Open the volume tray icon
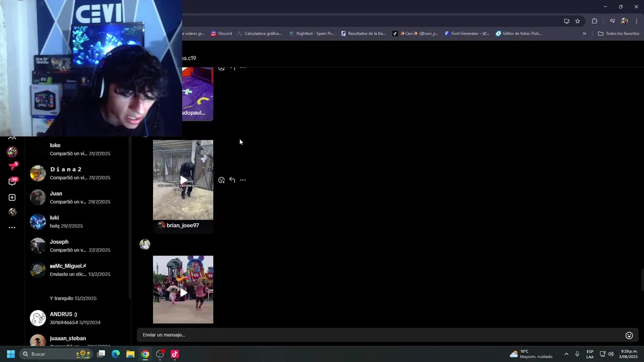Screen dimensions: 644x362 (x=611, y=354)
